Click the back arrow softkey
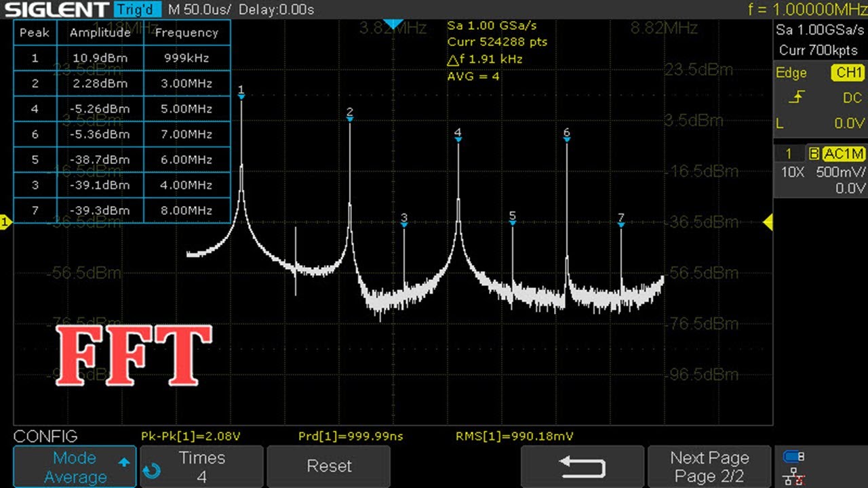868x488 pixels. (x=582, y=467)
